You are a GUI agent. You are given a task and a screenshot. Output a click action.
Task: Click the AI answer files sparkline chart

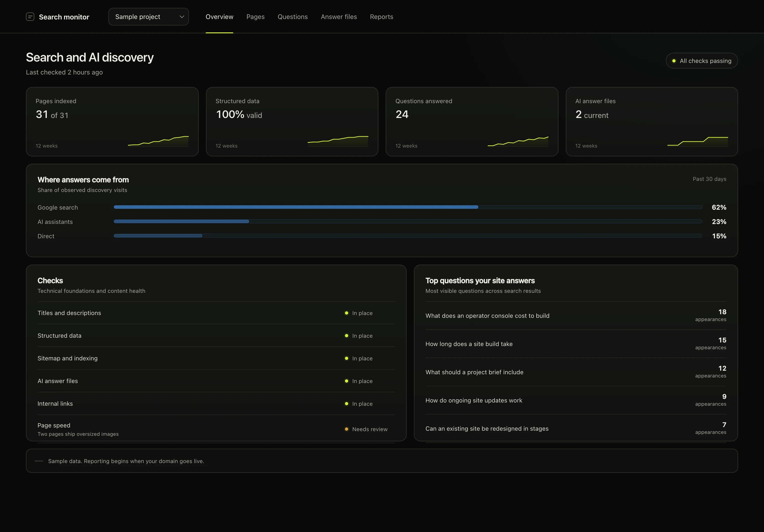pyautogui.click(x=698, y=141)
